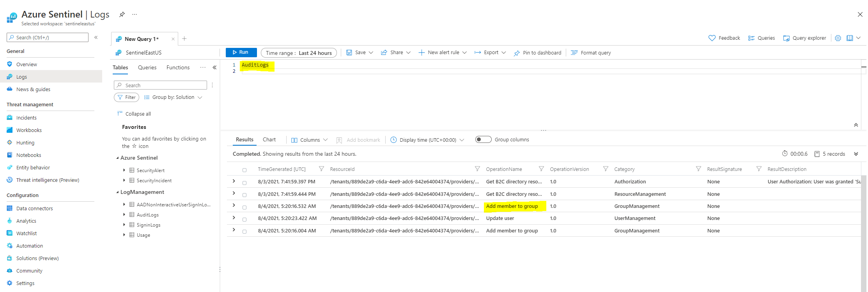Expand the SecurityAlert table
Screen dimensions: 868x292
(124, 170)
